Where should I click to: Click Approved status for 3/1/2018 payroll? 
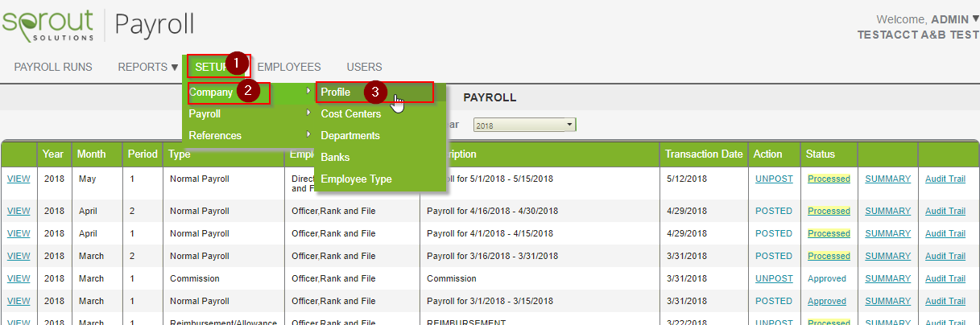click(x=827, y=301)
